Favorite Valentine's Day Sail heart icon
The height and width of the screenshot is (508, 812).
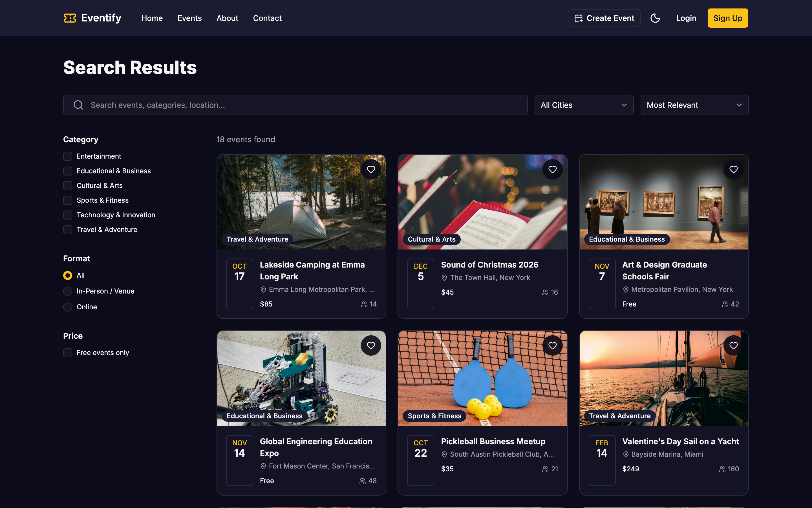734,345
